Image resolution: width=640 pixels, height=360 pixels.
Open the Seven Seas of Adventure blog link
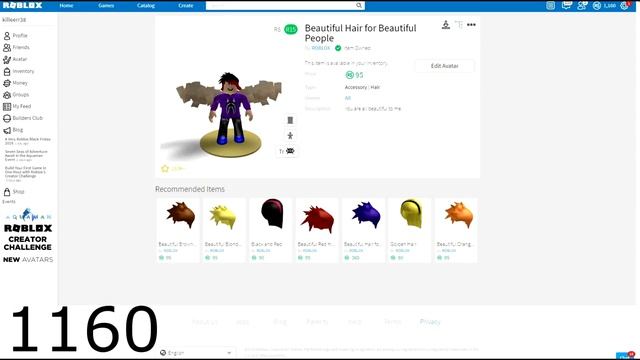(x=26, y=155)
